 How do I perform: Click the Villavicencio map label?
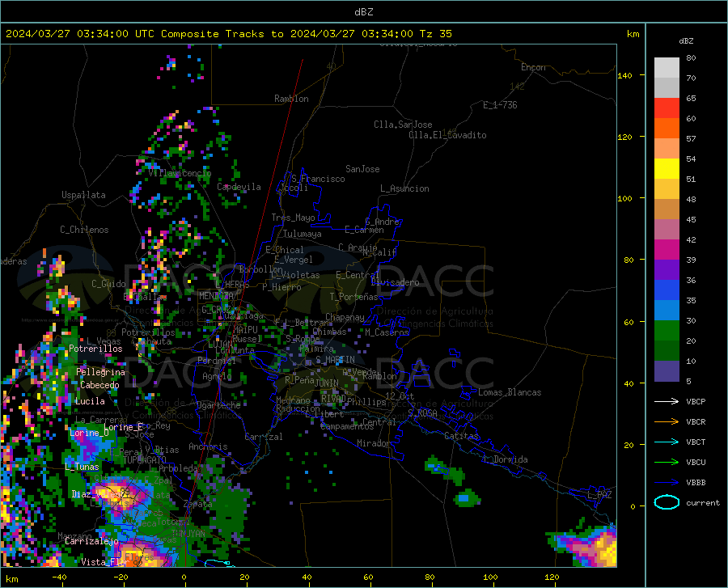pos(180,173)
